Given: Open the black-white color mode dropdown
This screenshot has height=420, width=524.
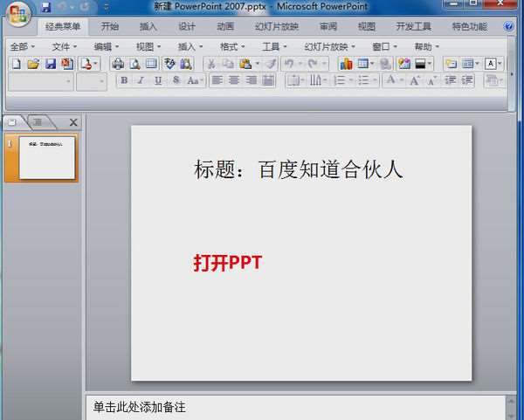Looking at the screenshot, I should coord(423,64).
